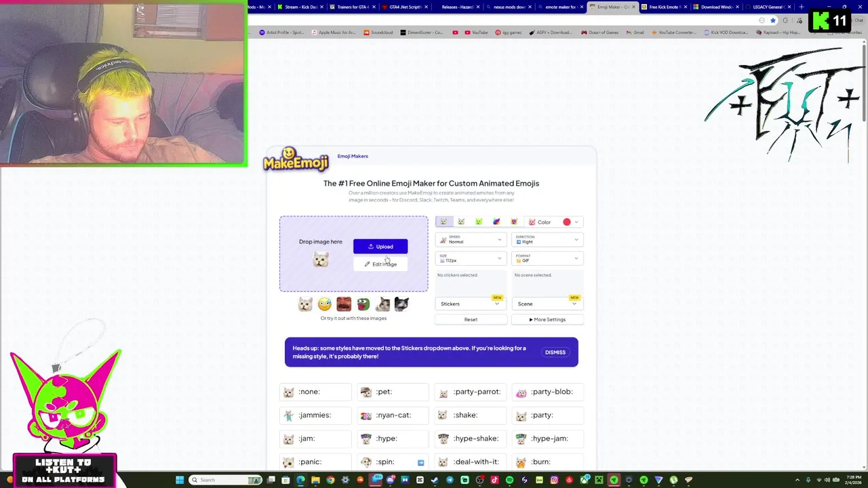Pick the red color swatch

[567, 222]
